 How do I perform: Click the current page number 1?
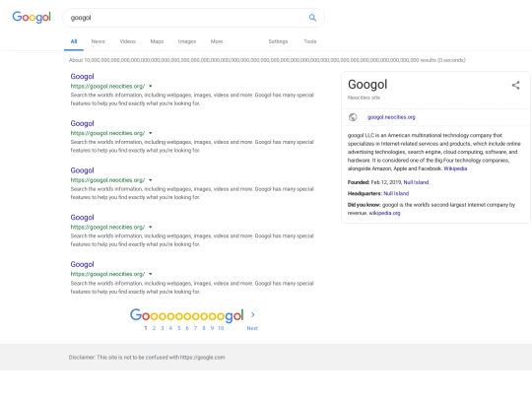tap(146, 328)
